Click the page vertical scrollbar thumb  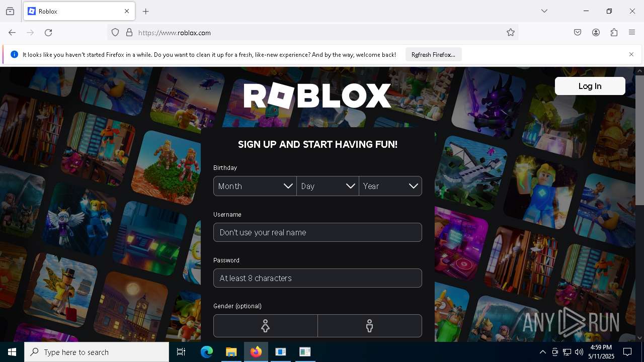point(639,140)
